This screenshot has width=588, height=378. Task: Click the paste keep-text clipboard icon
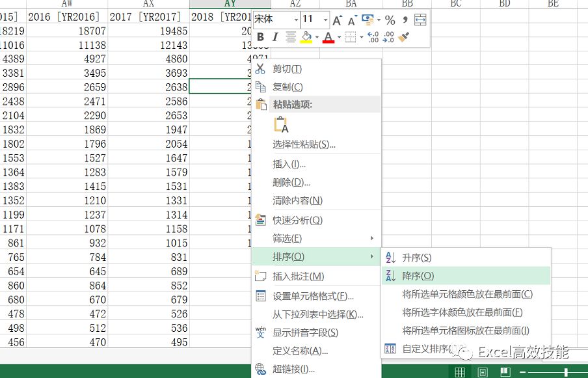(281, 124)
